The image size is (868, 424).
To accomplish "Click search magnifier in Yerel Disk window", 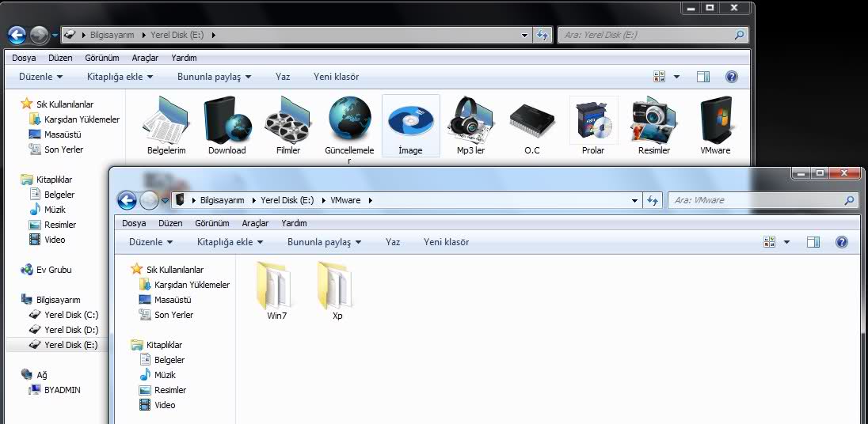I will [739, 35].
